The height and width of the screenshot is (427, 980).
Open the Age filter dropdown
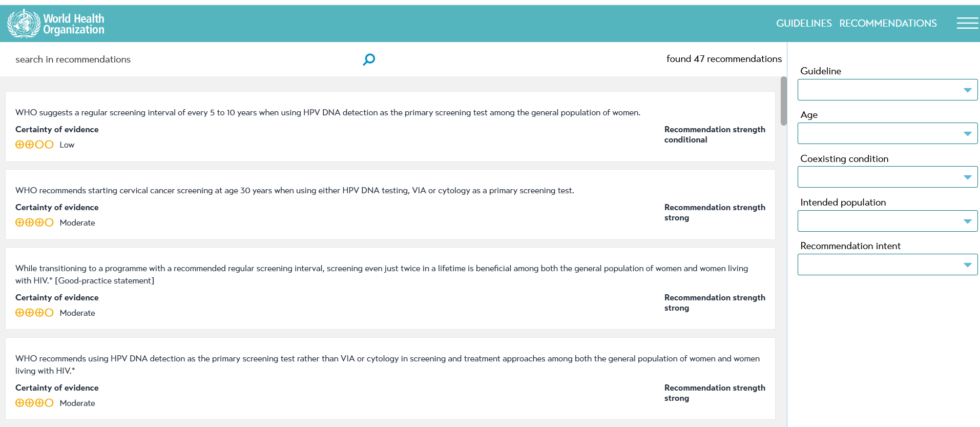pyautogui.click(x=887, y=133)
